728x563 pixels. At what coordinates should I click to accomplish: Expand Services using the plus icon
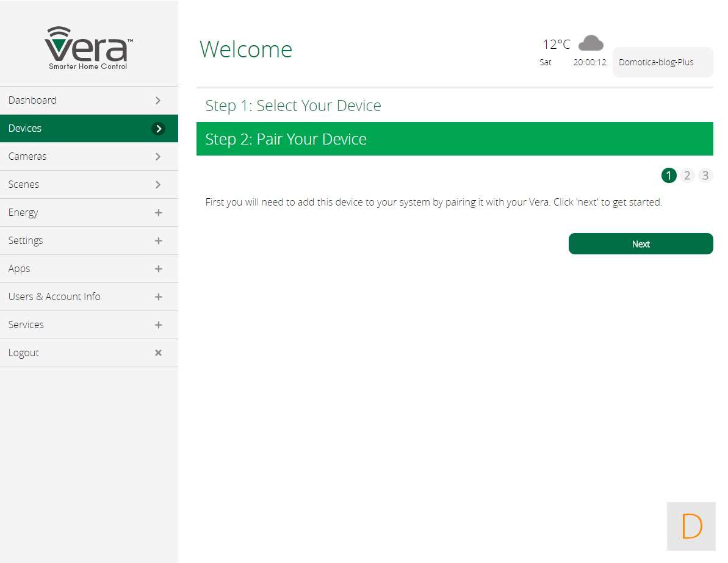158,325
